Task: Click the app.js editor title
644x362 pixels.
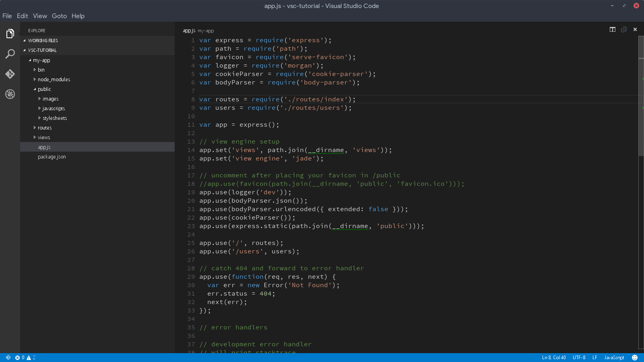Action: click(x=189, y=31)
